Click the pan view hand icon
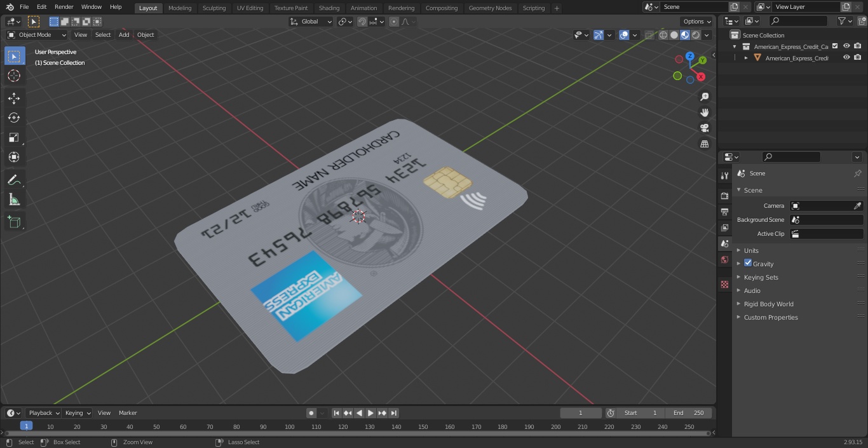868x448 pixels. (704, 112)
